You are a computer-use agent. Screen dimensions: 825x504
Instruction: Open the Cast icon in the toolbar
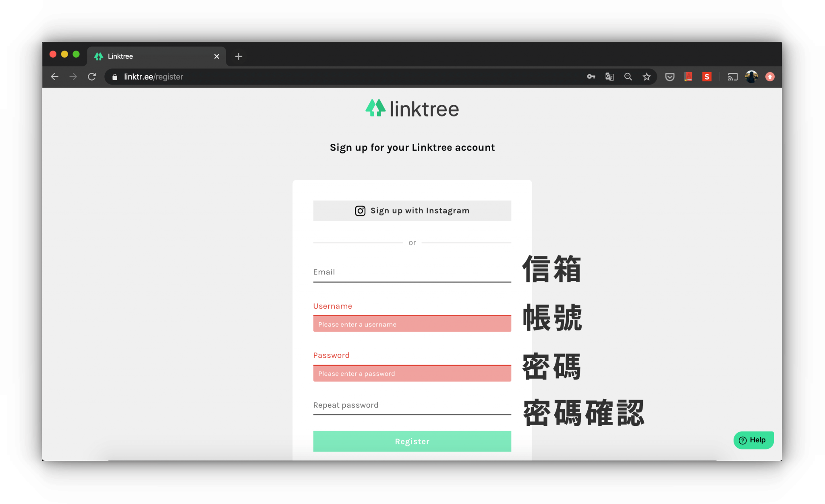click(732, 77)
